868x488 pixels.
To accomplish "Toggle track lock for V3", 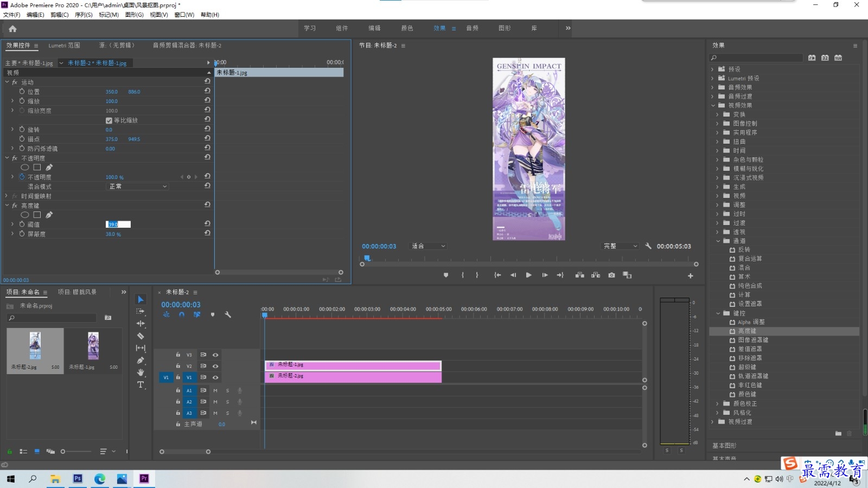I will 178,355.
